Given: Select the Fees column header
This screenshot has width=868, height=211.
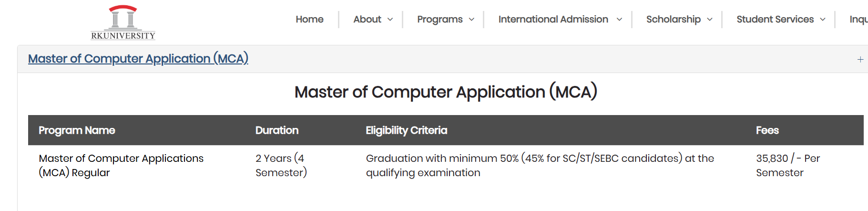Looking at the screenshot, I should pyautogui.click(x=767, y=130).
